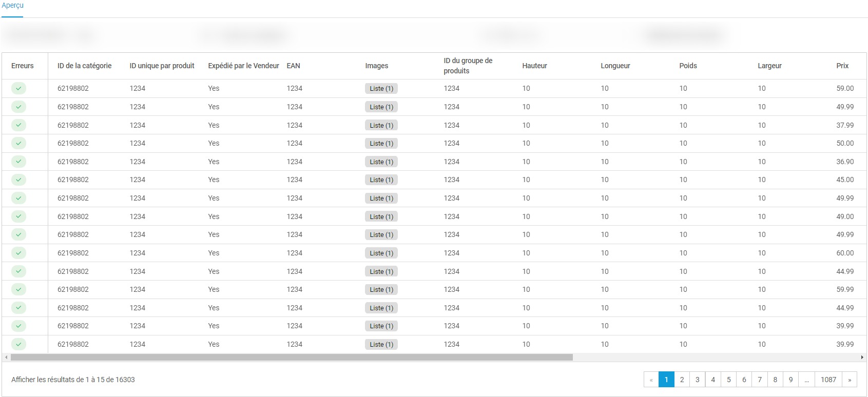Open Liste (1) in the 37.99 row
Image resolution: width=868 pixels, height=397 pixels.
coord(381,125)
